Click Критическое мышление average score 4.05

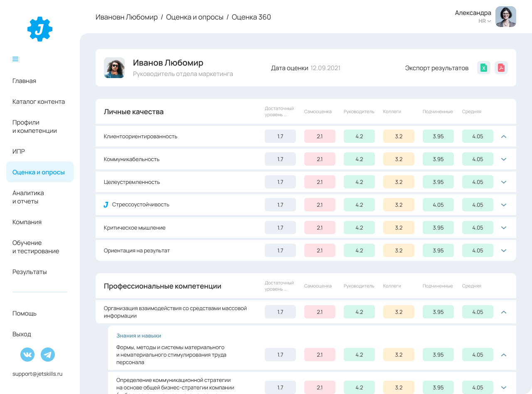[x=478, y=228]
